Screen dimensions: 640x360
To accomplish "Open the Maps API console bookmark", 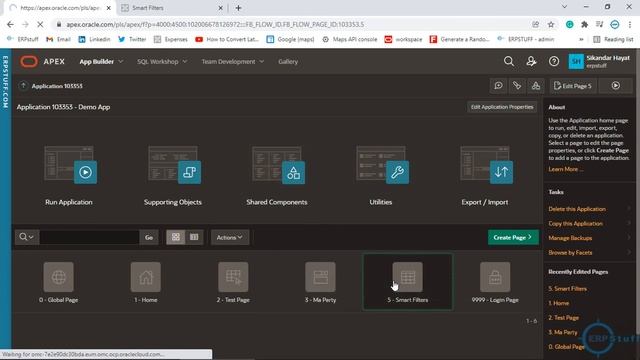I will (349, 39).
